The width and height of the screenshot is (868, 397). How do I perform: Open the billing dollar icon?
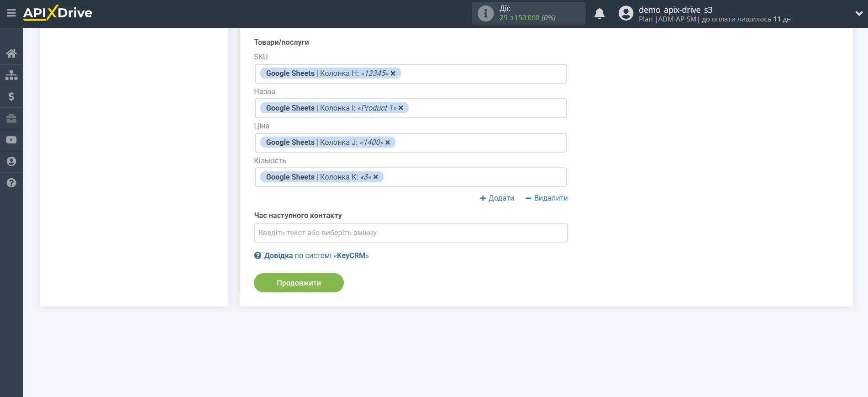pos(11,96)
